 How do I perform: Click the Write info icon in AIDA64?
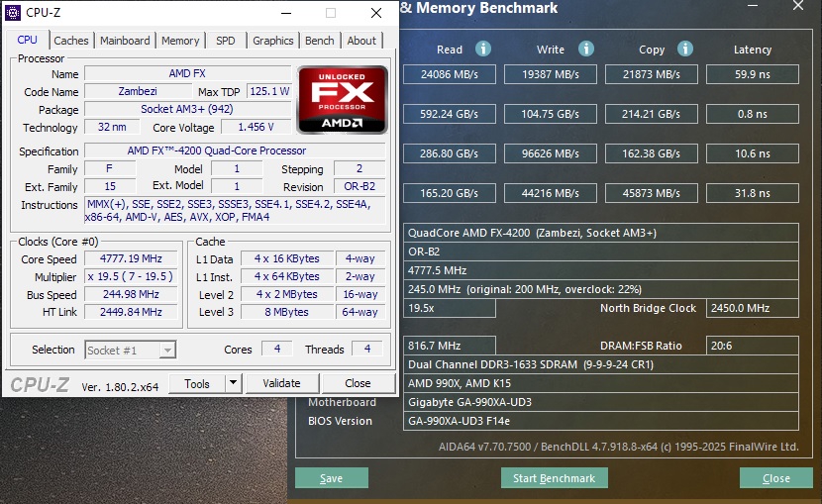coord(585,49)
